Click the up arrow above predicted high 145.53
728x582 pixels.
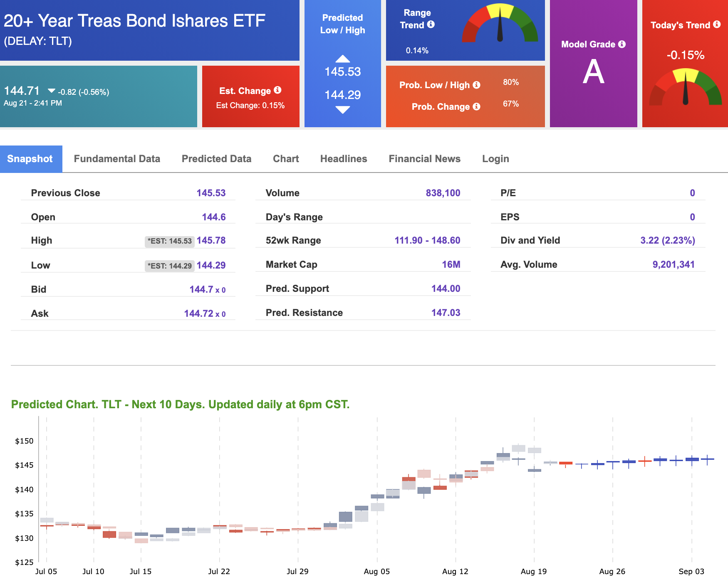[x=343, y=59]
